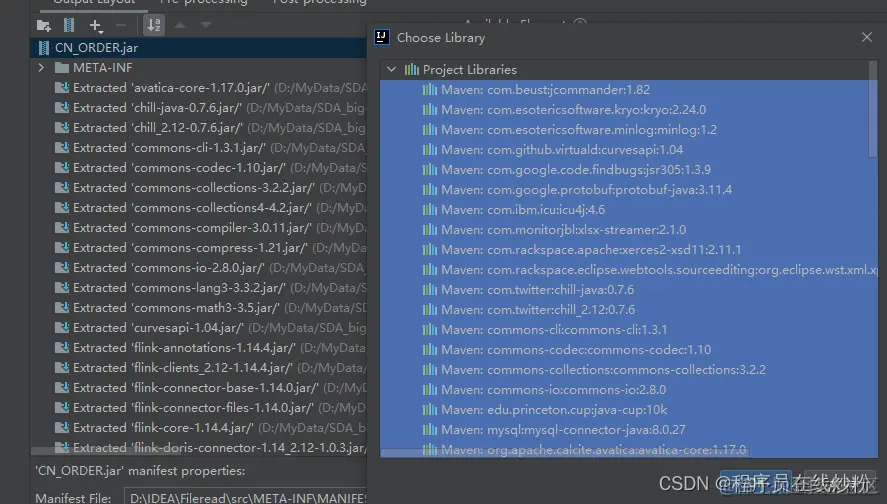887x504 pixels.
Task: Click the Move Up arrow icon
Action: coord(180,25)
